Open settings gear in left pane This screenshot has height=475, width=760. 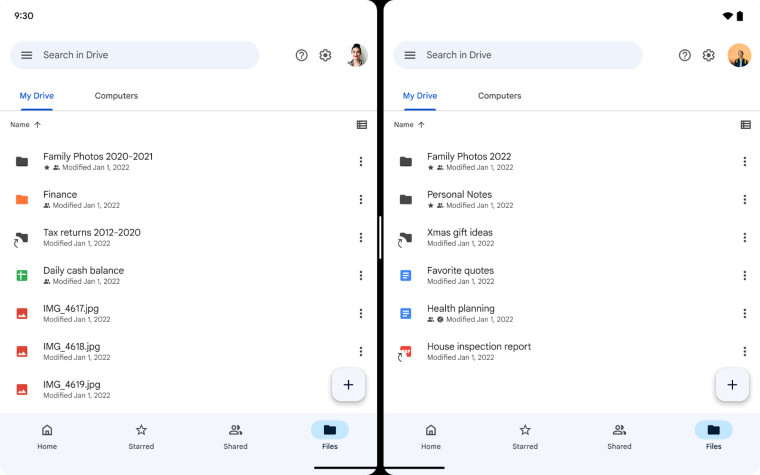coord(325,55)
